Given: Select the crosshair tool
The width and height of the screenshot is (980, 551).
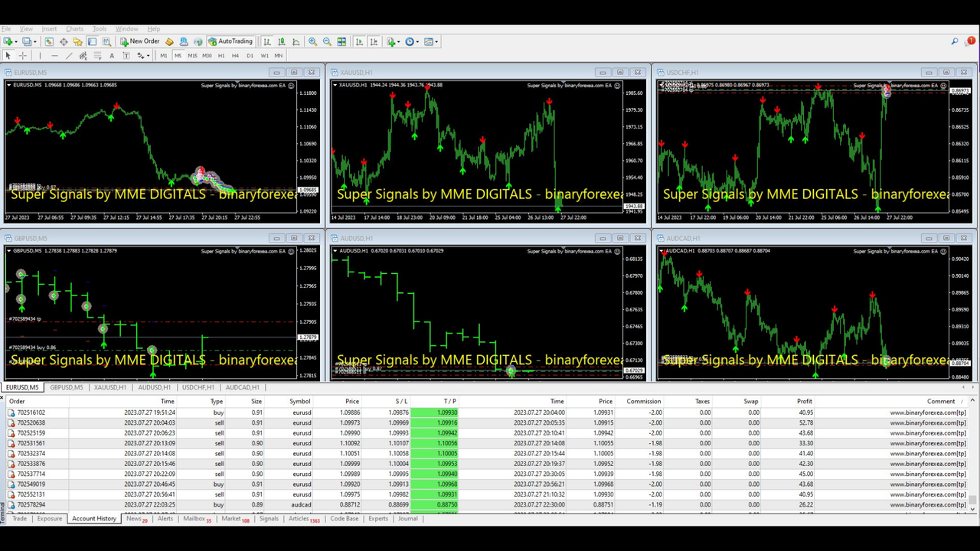Looking at the screenshot, I should coord(23,56).
